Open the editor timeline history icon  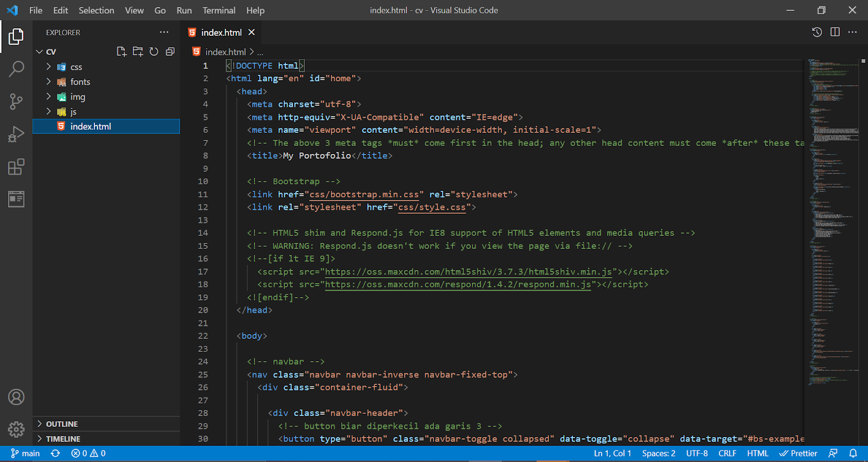[x=817, y=33]
